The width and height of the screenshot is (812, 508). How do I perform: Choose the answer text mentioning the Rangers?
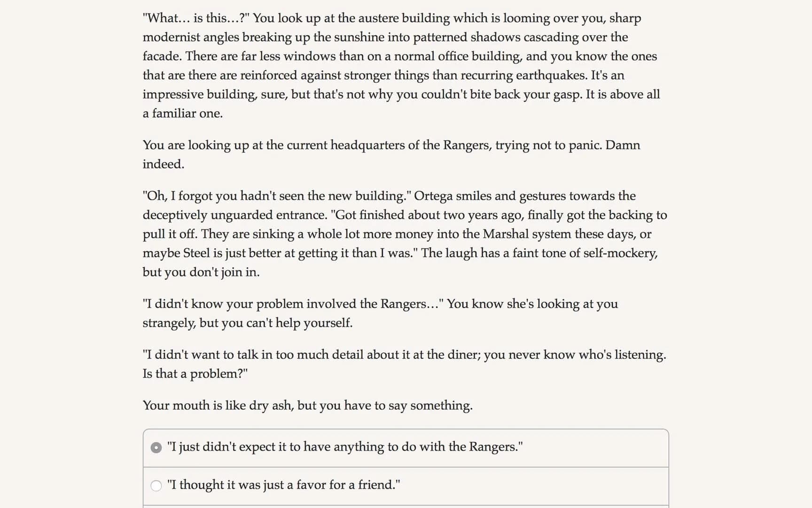(345, 447)
